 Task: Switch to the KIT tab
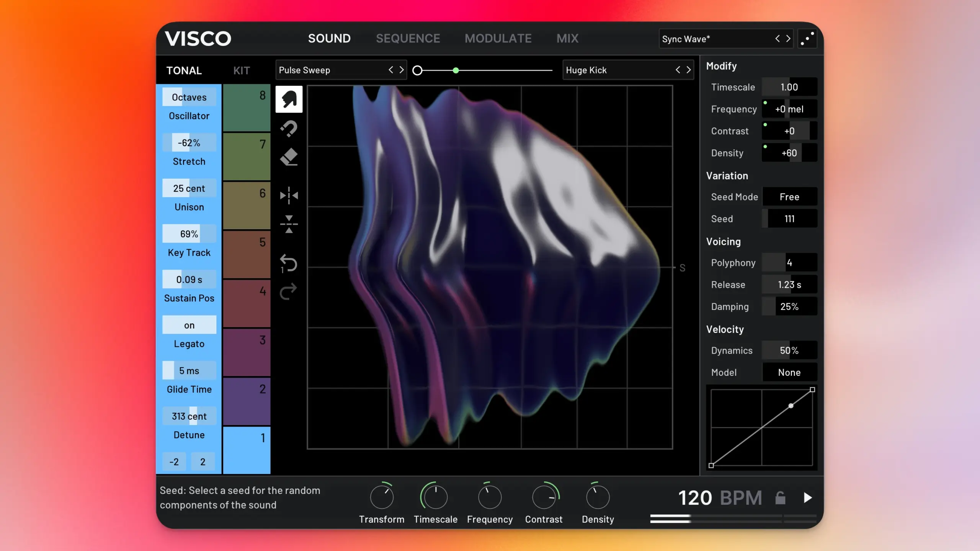coord(242,70)
